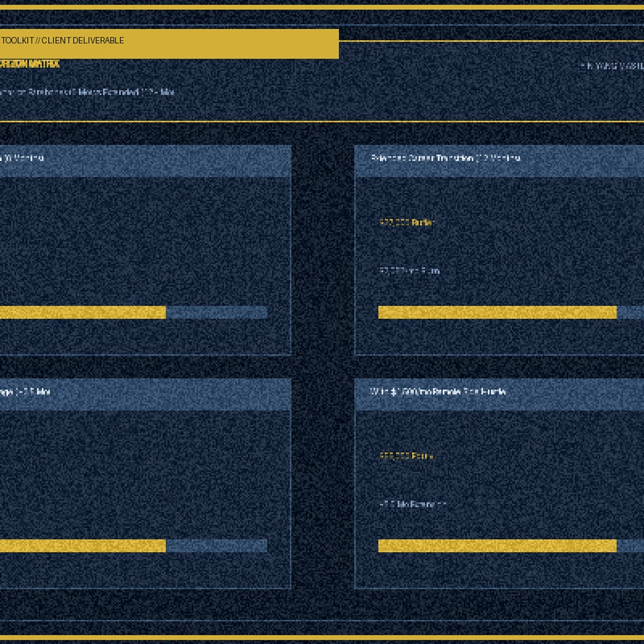Image resolution: width=644 pixels, height=644 pixels.
Task: Click the 'TOOLKIT // CLIENT DELIVERABLE' banner text
Action: click(62, 40)
